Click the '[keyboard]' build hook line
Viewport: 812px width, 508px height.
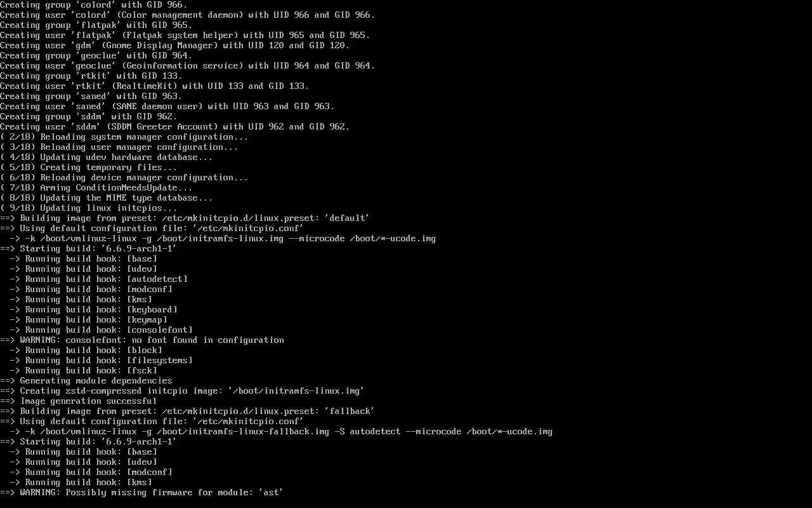click(93, 309)
